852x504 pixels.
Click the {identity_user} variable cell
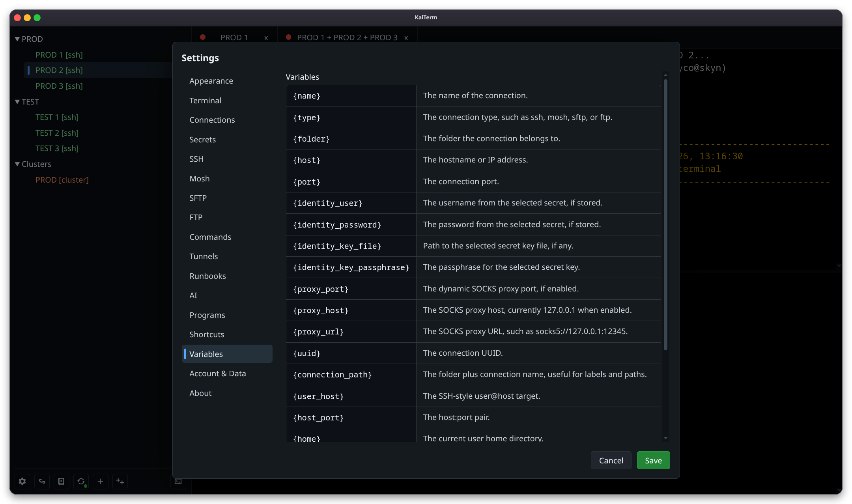(x=351, y=203)
